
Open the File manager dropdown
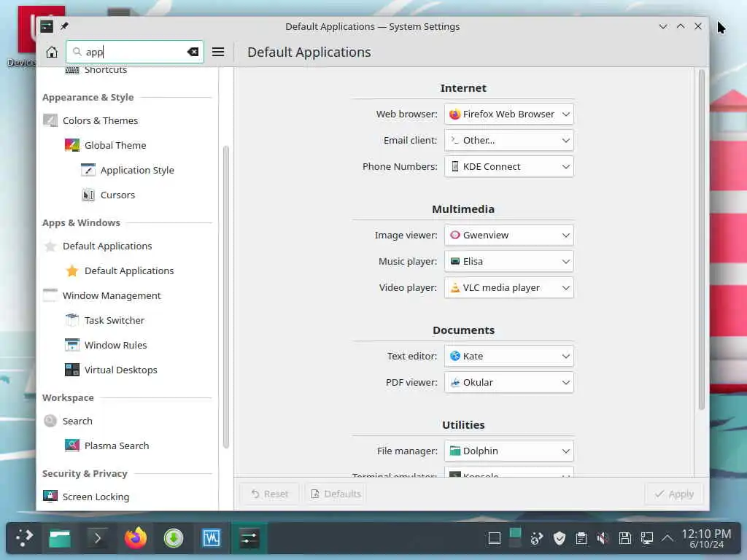[508, 451]
